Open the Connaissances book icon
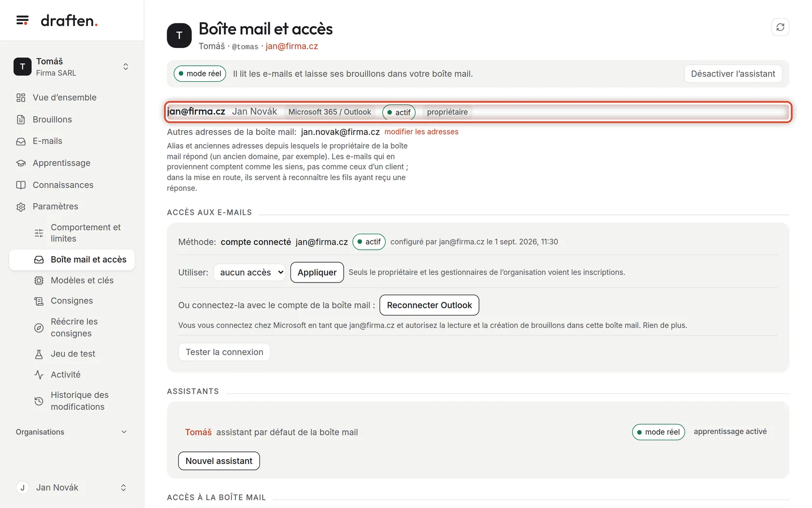Viewport: 812px width, 508px height. pos(21,185)
